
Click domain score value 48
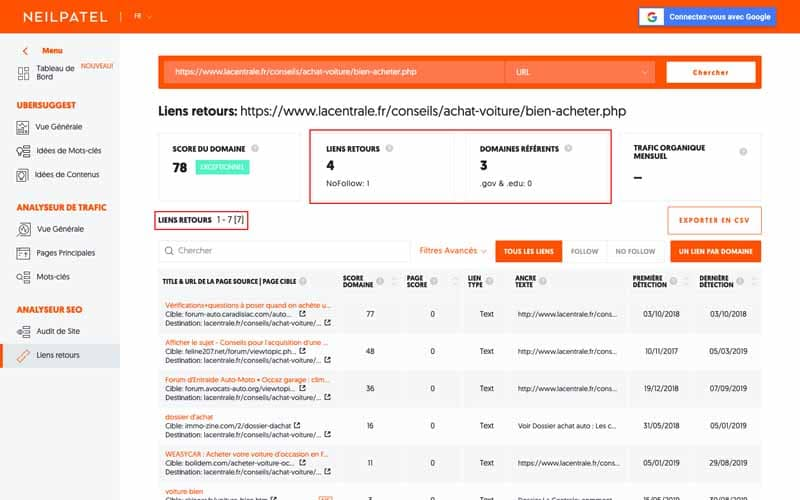coord(370,352)
